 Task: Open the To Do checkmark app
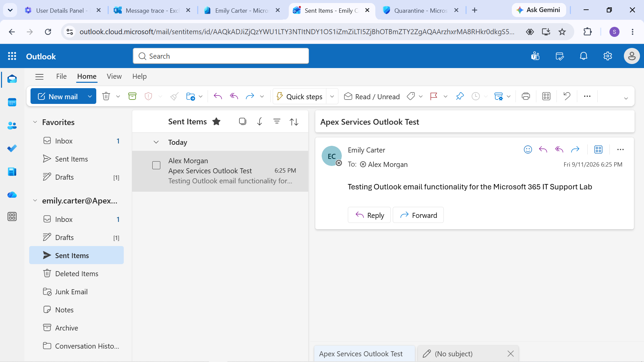(x=12, y=148)
